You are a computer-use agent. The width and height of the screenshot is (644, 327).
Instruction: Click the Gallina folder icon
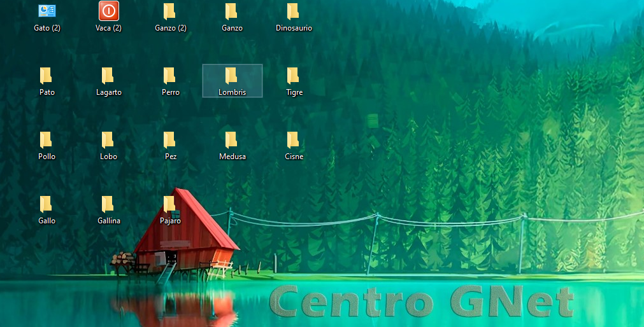coord(108,204)
